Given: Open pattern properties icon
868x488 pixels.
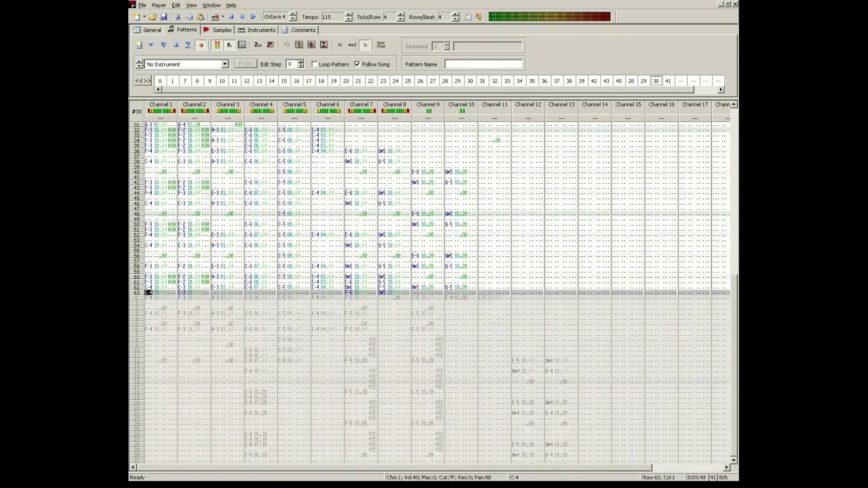Looking at the screenshot, I should point(299,45).
